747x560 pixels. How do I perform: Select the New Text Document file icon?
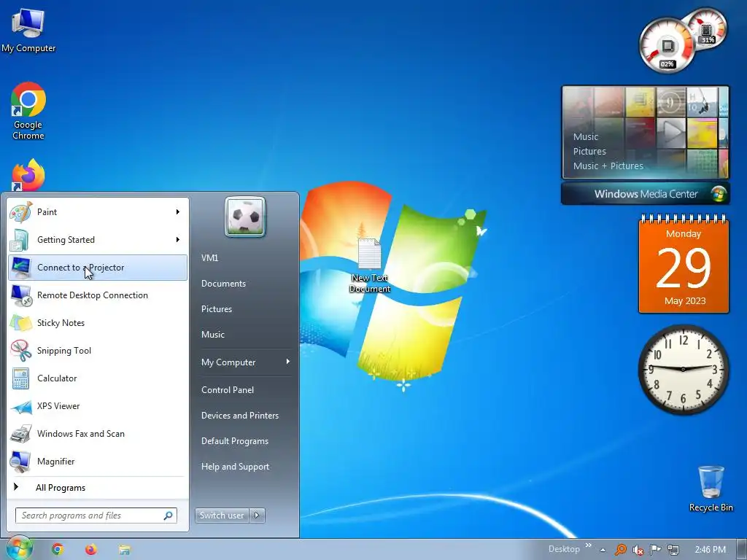pos(370,265)
